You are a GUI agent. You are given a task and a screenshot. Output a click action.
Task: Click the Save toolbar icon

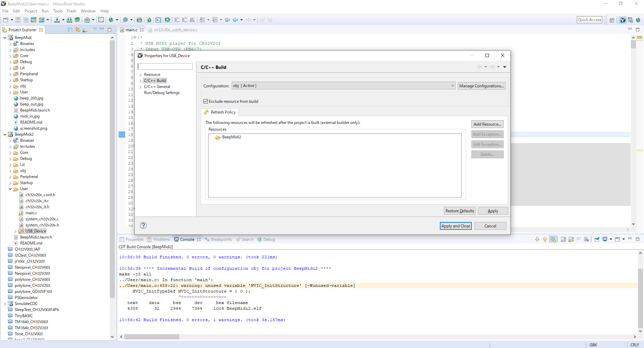[x=18, y=20]
